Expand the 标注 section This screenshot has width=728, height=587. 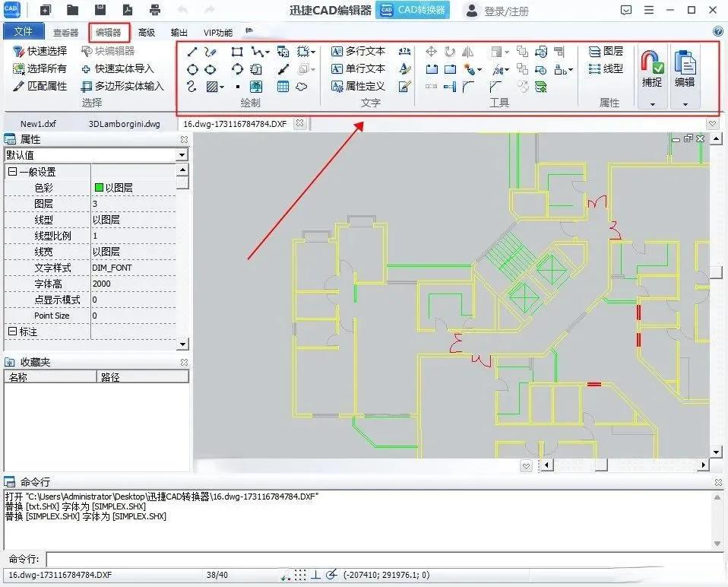pyautogui.click(x=12, y=332)
